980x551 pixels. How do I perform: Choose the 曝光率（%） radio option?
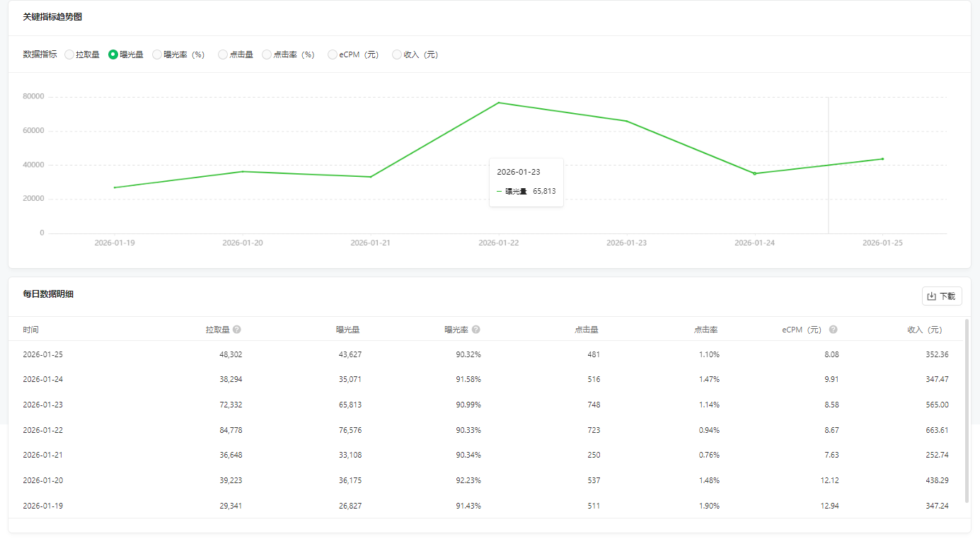click(157, 54)
